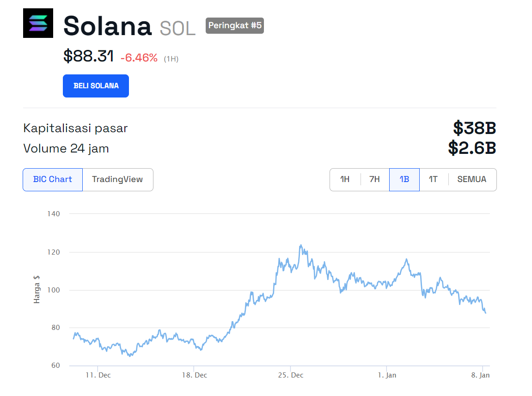Click the $38B market cap value
This screenshot has width=532, height=396.
(474, 128)
